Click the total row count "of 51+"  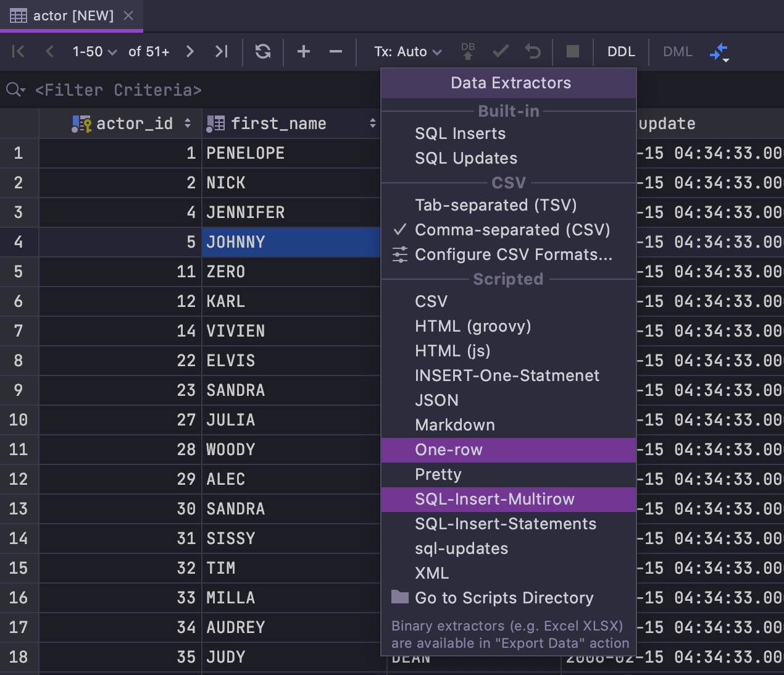point(149,52)
